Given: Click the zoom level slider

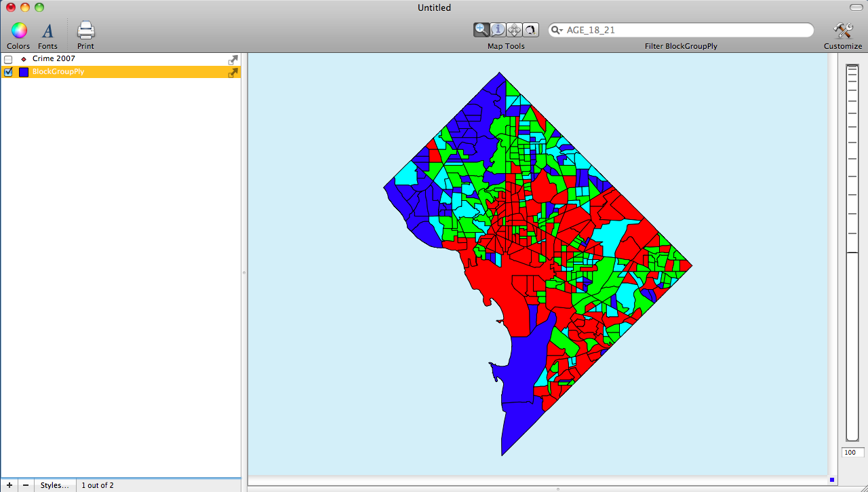Looking at the screenshot, I should [852, 251].
